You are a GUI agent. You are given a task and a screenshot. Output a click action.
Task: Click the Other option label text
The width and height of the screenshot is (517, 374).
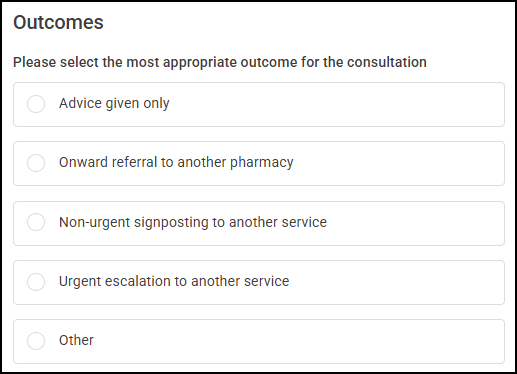[x=76, y=340]
